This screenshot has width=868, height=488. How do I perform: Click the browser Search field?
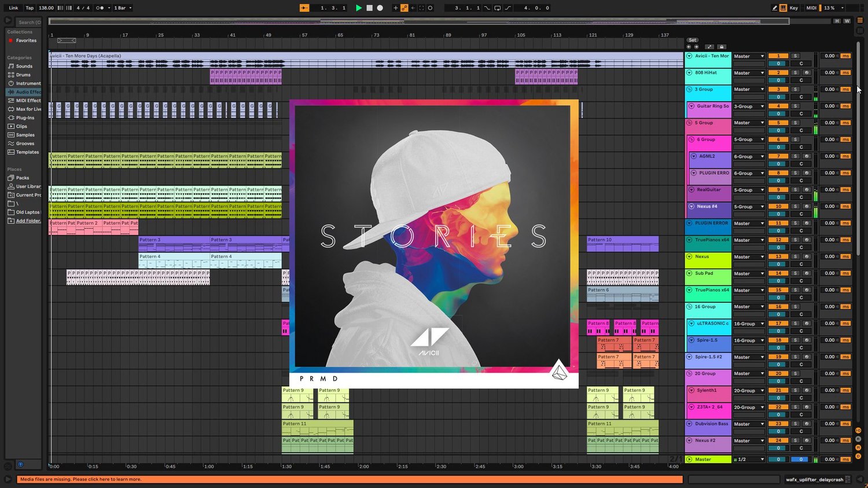[x=29, y=23]
